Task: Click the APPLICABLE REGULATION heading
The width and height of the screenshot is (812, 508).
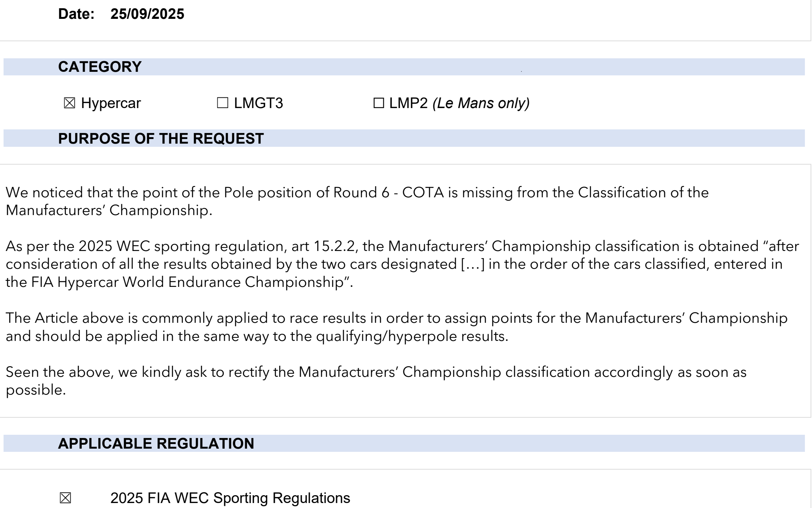Action: pos(156,443)
